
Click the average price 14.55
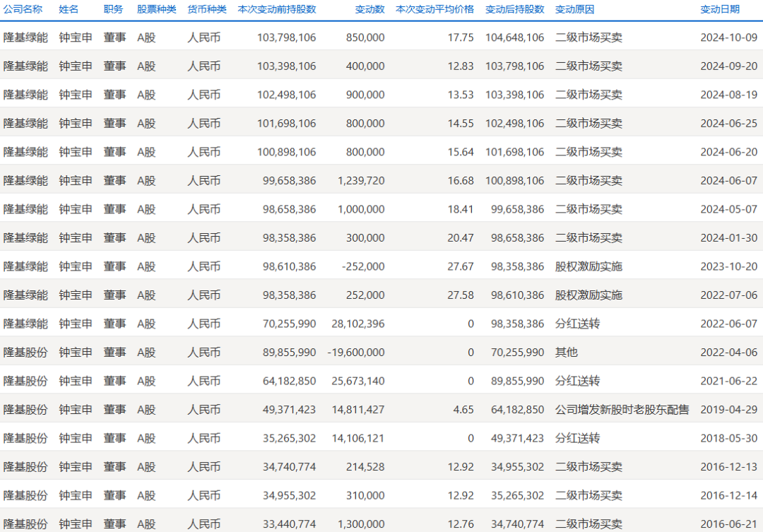[x=461, y=124]
